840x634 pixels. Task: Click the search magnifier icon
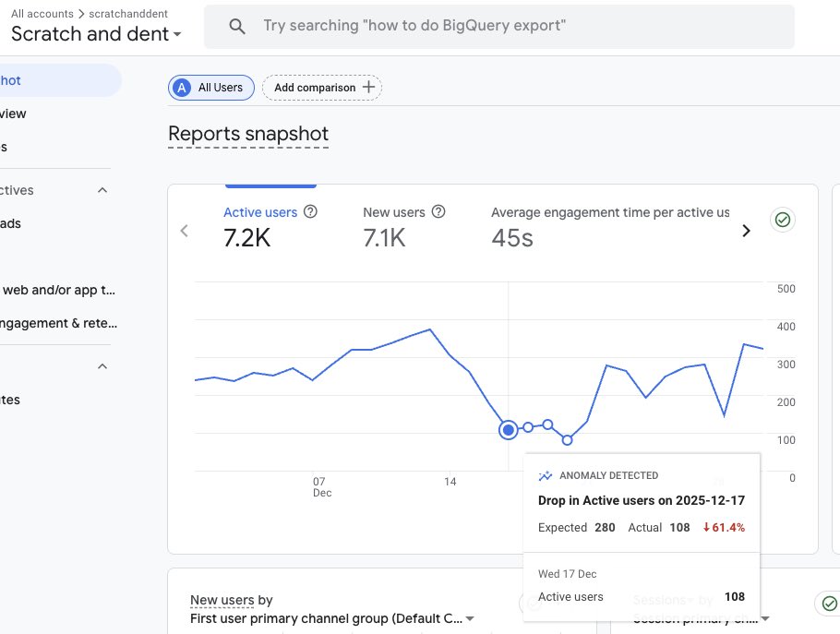(237, 26)
